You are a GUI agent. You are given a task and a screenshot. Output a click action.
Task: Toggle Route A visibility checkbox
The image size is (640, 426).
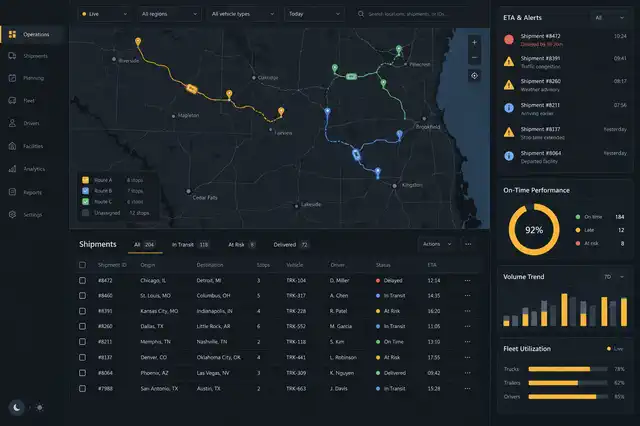coord(85,180)
